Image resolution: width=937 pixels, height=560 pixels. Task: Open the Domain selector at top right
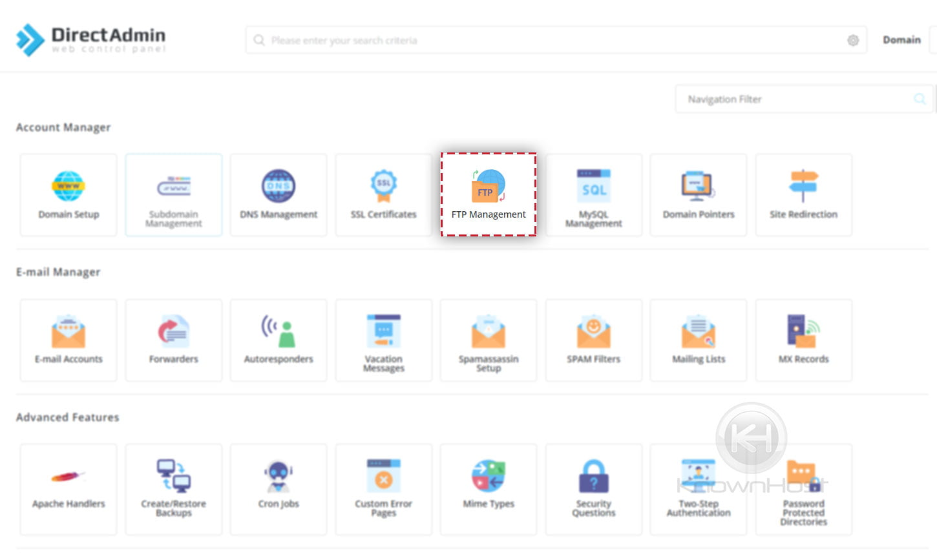901,39
